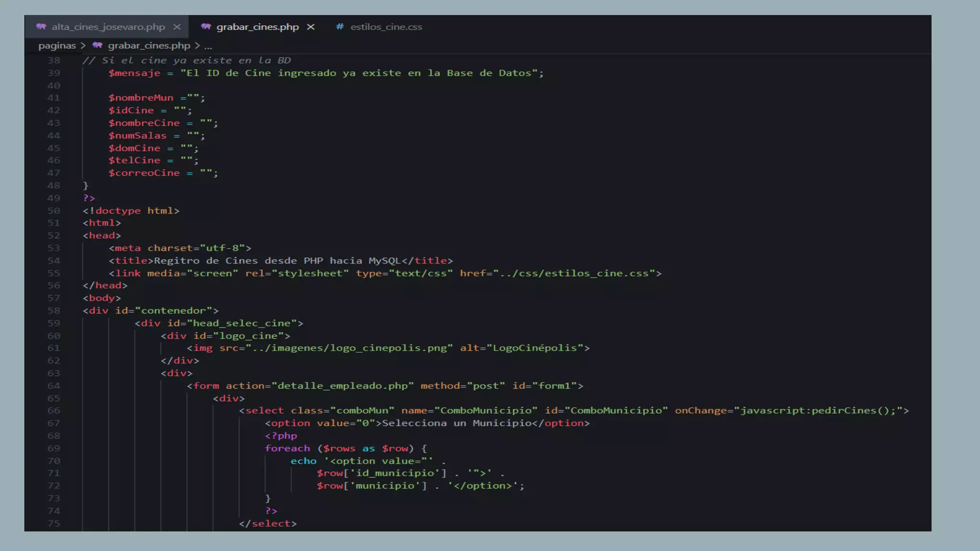Follow the ../css/estilos_cine.css href path
Screen dimensions: 980x551
574,273
